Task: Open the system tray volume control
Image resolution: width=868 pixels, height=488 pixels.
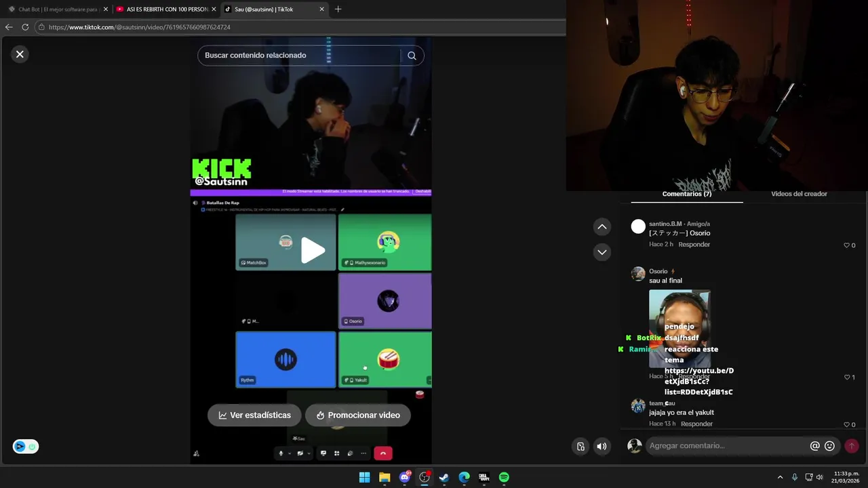Action: point(820,477)
